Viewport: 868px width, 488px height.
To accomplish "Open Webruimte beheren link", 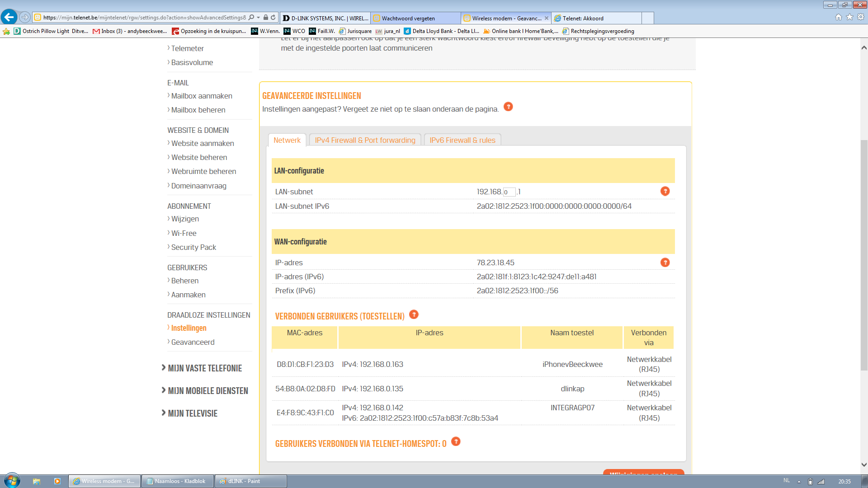I will point(203,171).
